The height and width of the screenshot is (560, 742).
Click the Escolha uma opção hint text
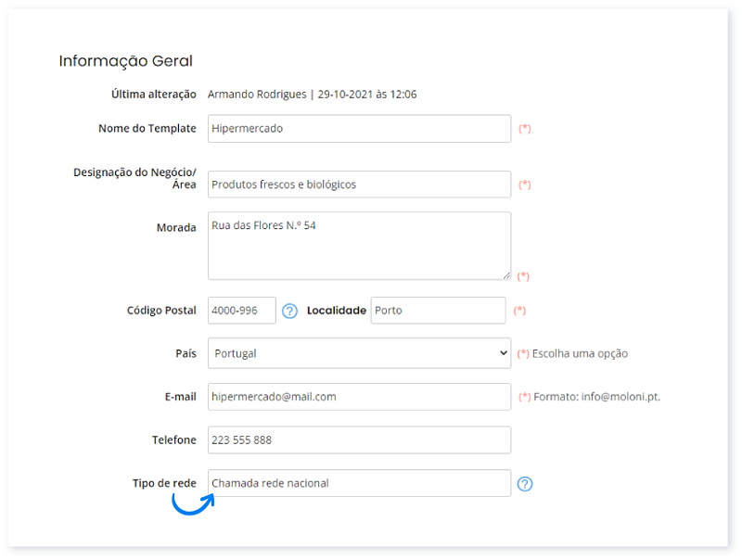pos(580,354)
